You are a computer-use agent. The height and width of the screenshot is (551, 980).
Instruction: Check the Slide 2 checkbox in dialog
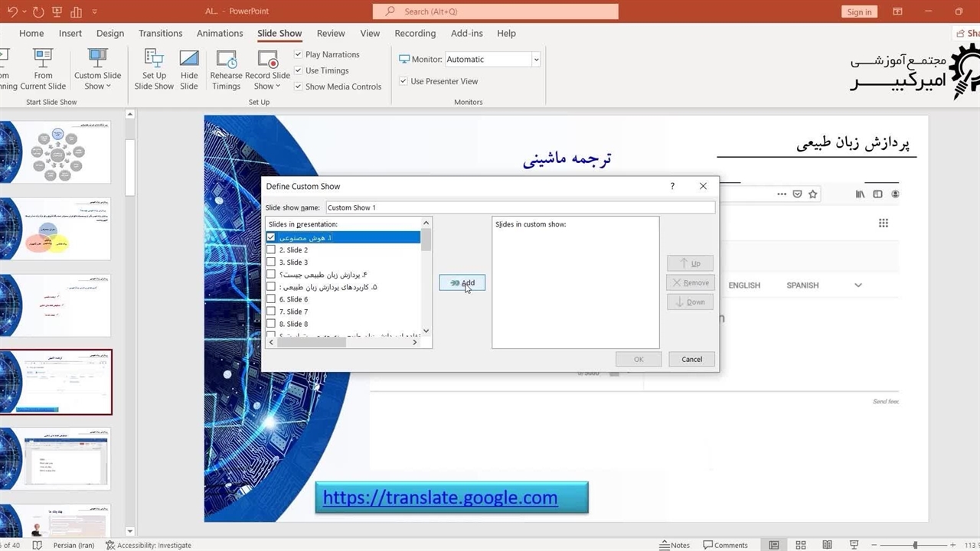tap(271, 250)
